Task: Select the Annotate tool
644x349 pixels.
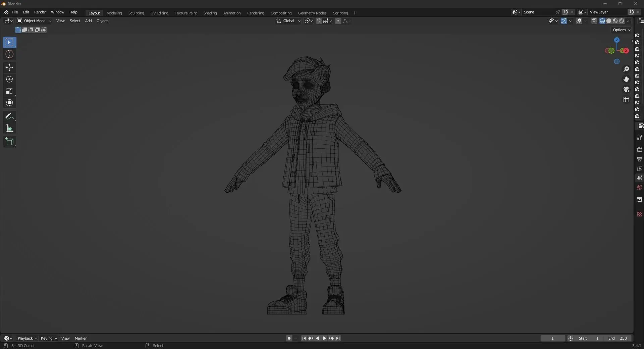Action: click(9, 116)
